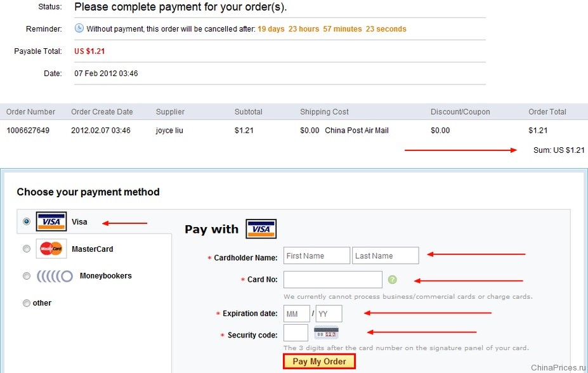Viewport: 588px width, 373px height.
Task: Choose the Moneybookers radio button
Action: (x=26, y=276)
